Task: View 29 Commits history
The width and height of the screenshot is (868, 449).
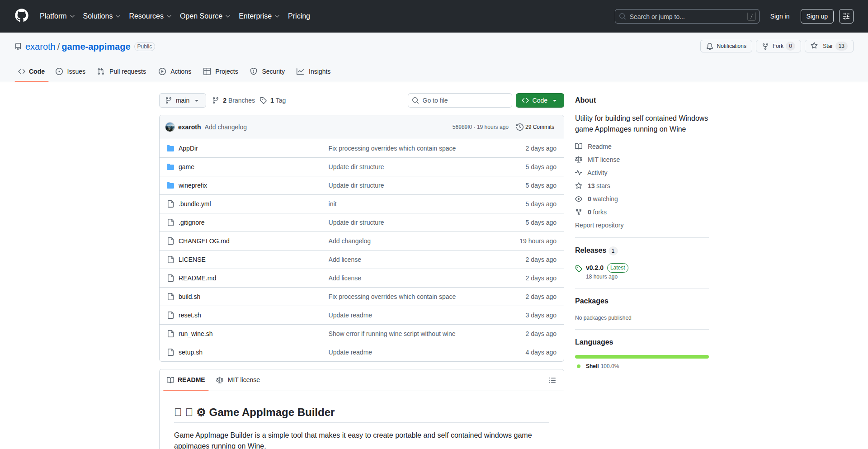Action: pyautogui.click(x=535, y=127)
